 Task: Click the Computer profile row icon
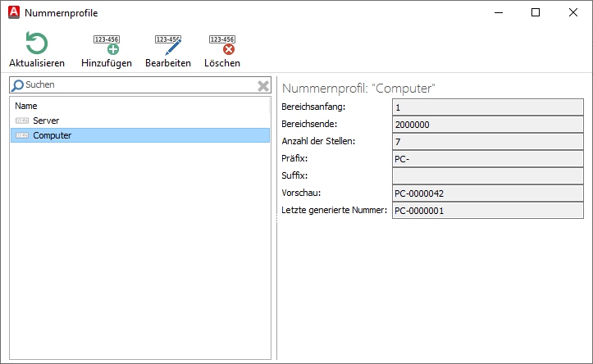(x=22, y=135)
